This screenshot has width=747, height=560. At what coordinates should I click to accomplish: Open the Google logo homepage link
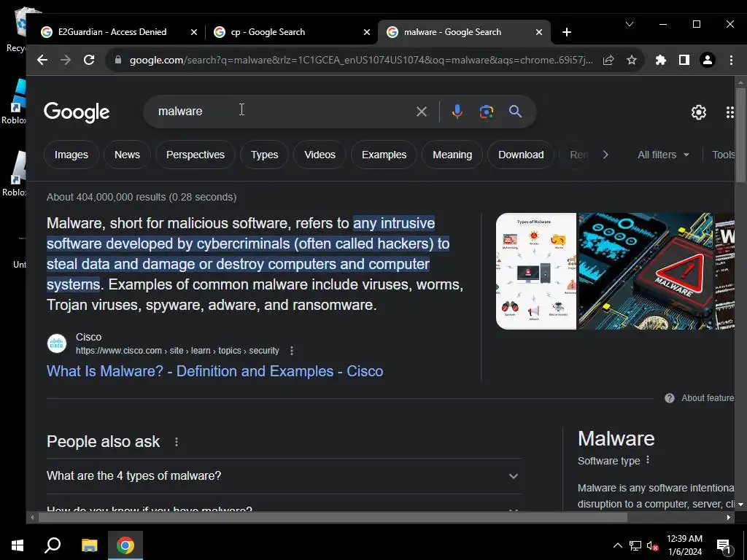click(77, 112)
